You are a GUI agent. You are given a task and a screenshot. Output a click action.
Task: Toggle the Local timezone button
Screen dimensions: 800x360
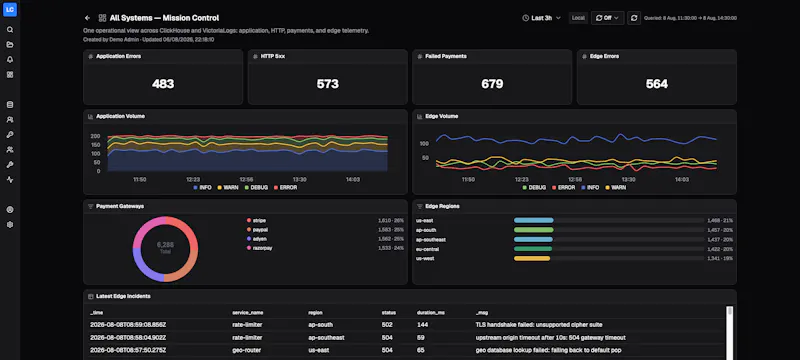[578, 18]
